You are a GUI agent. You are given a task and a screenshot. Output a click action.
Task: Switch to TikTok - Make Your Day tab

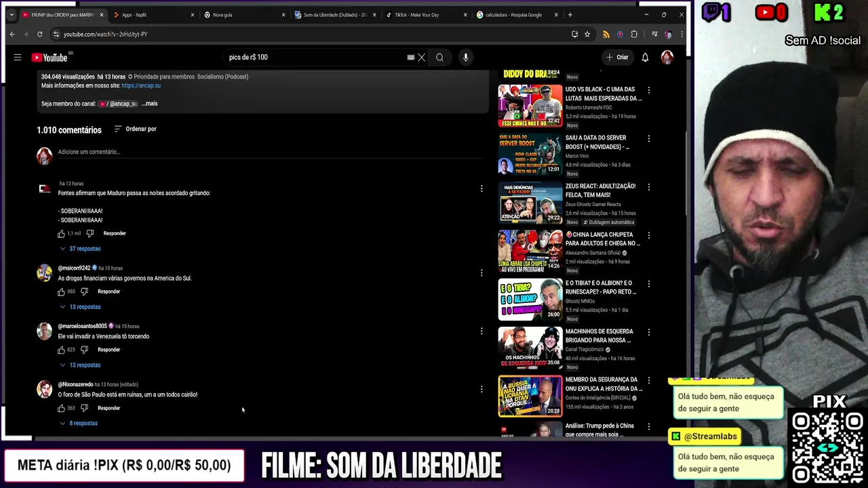coord(426,14)
